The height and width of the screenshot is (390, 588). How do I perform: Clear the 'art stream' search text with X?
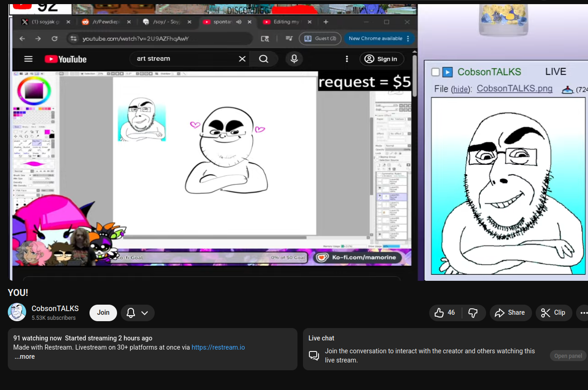coord(242,59)
